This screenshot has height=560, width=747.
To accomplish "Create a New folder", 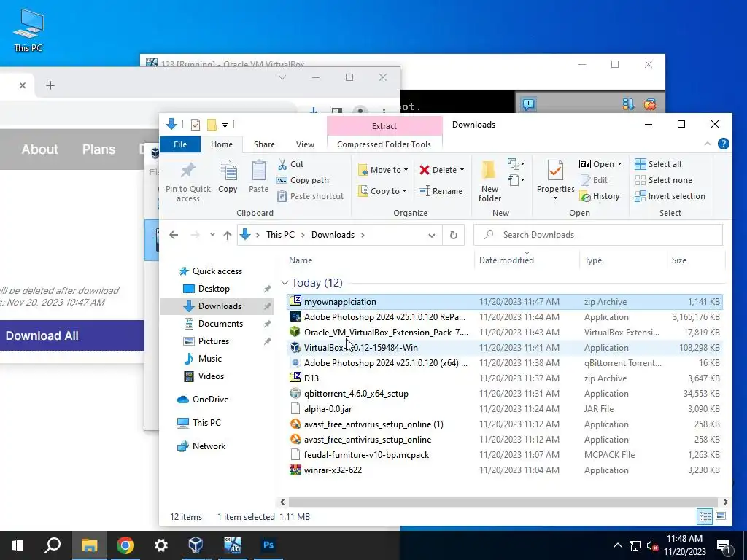I will (489, 181).
